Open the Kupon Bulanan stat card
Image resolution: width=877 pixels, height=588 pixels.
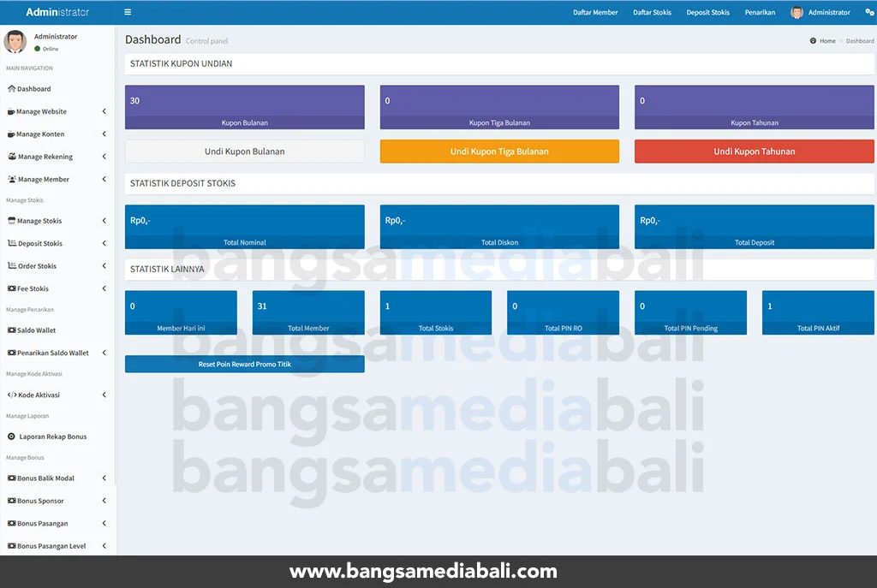[244, 107]
